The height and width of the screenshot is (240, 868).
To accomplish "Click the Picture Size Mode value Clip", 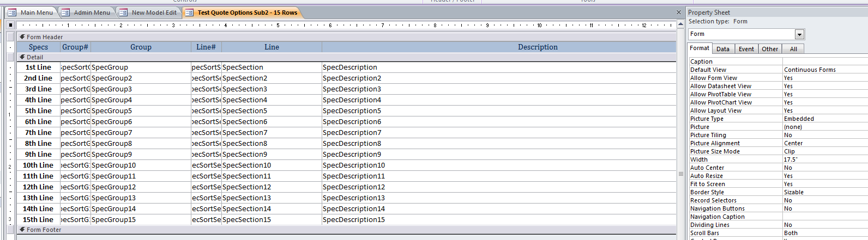I will pyautogui.click(x=825, y=151).
